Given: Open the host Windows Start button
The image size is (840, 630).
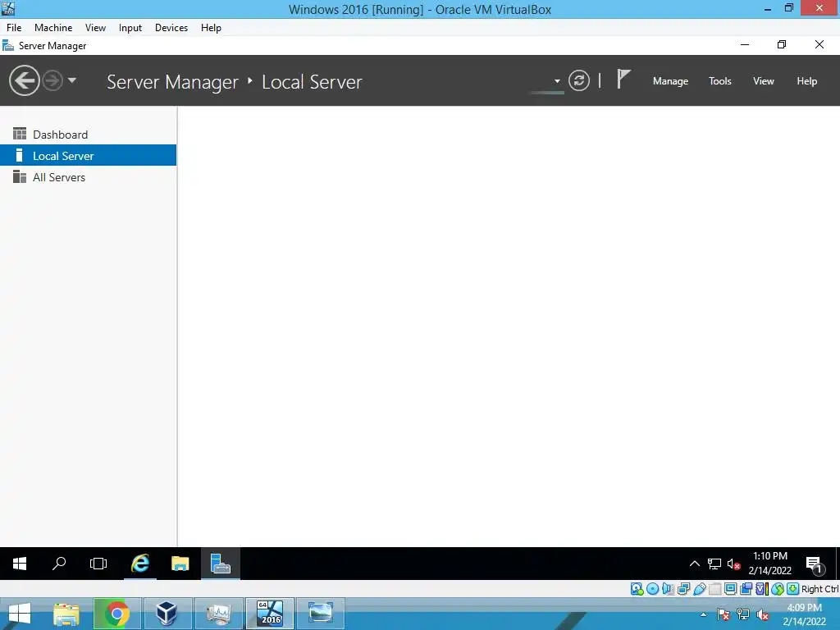Looking at the screenshot, I should point(20,614).
